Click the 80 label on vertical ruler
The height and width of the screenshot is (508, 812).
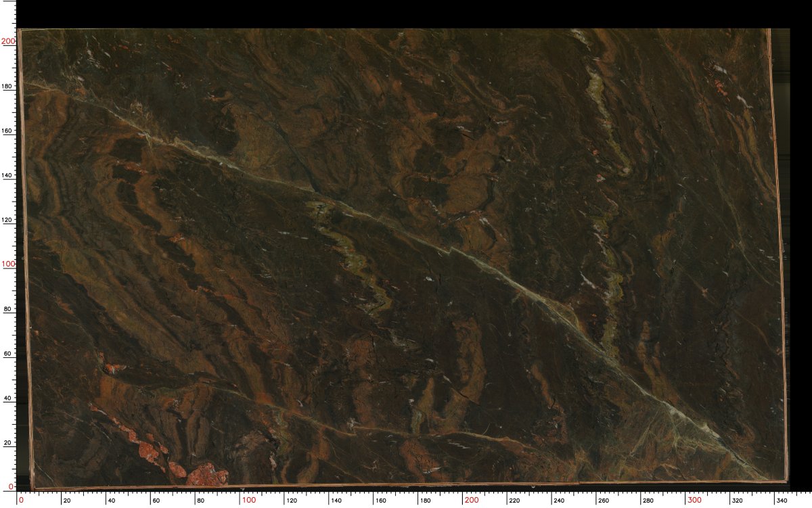coord(8,308)
